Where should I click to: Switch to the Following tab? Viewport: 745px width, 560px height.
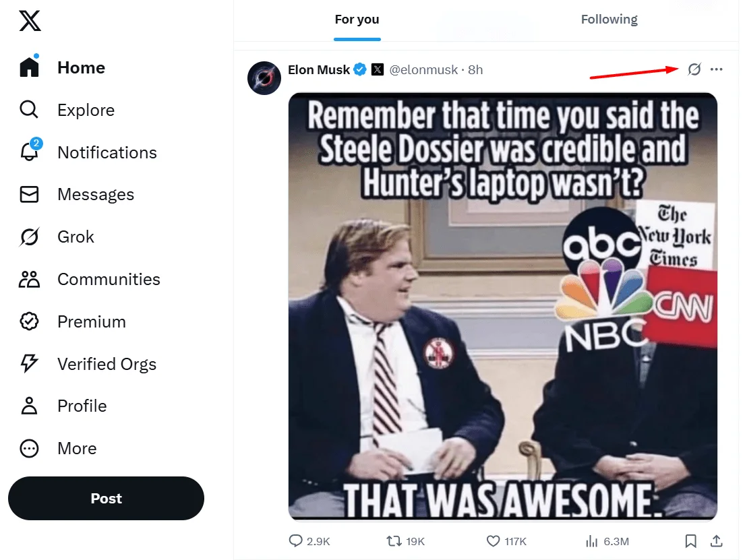[x=609, y=20]
